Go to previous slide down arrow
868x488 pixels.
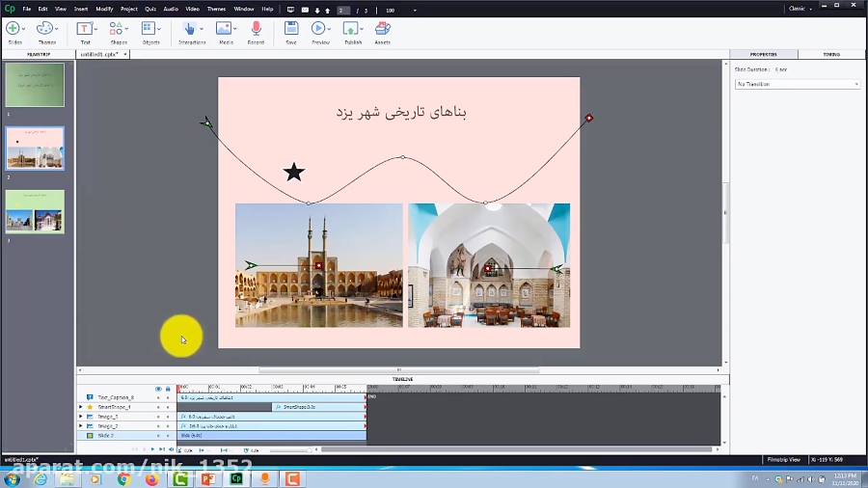click(317, 10)
